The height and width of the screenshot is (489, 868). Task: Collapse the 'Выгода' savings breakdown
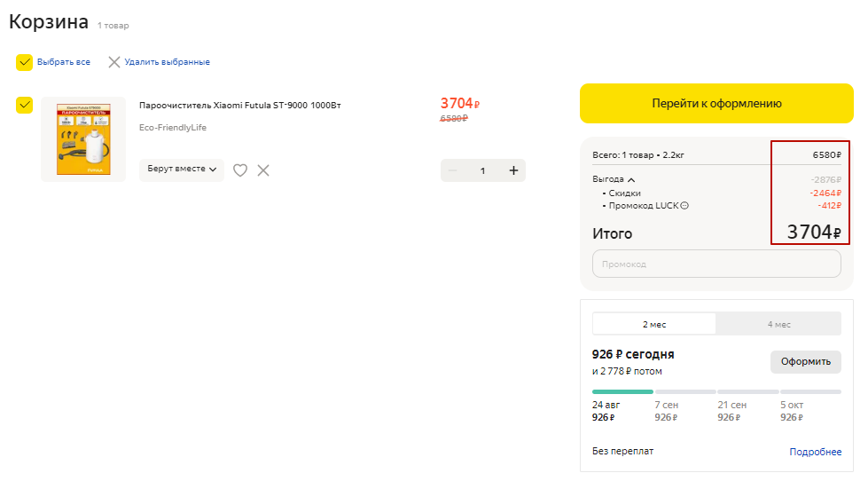pos(631,179)
